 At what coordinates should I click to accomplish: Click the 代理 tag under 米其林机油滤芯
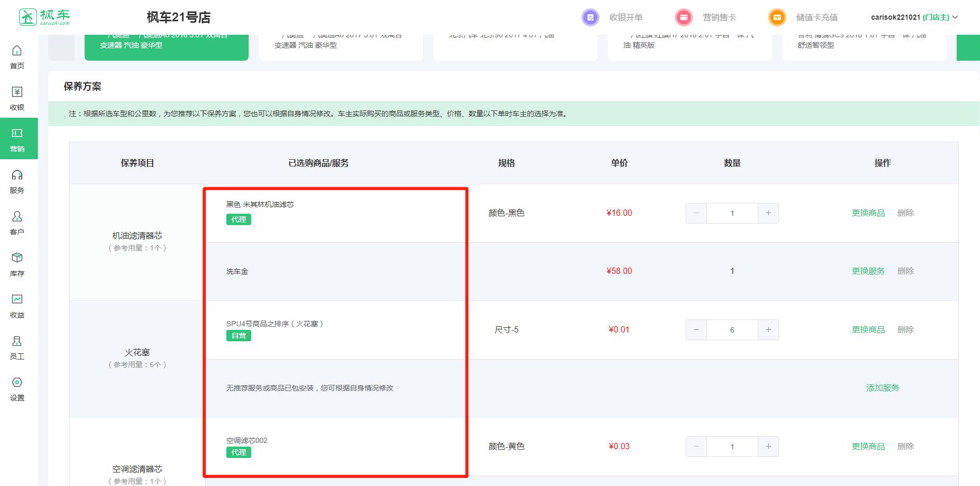coord(239,219)
